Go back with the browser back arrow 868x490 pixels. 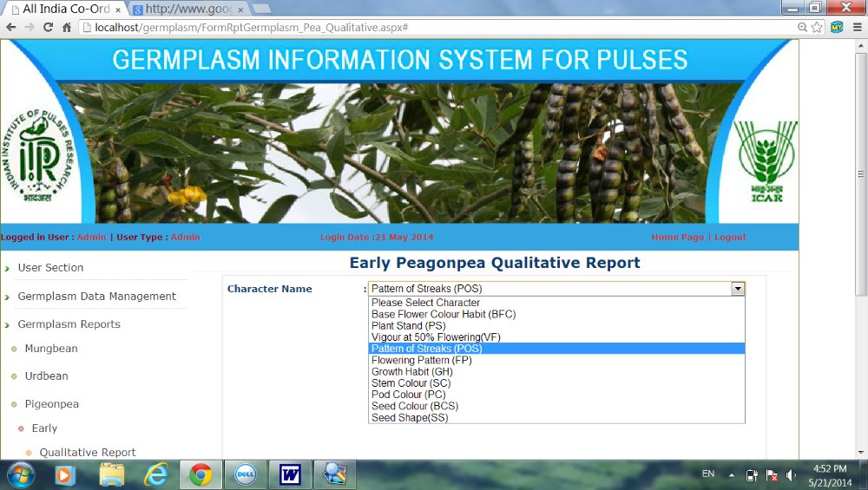click(11, 27)
